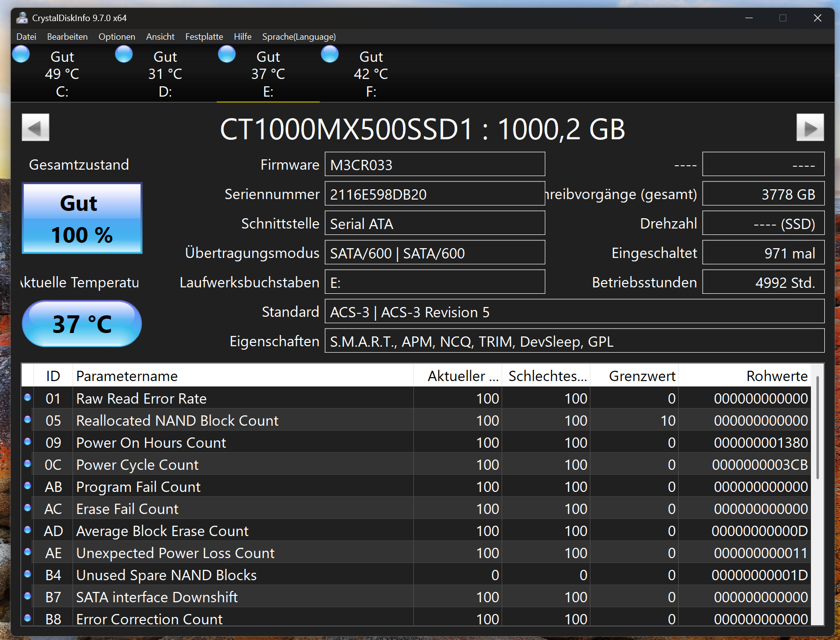This screenshot has height=640, width=840.
Task: Switch to drive C: tab showing 49 °C
Action: point(62,74)
